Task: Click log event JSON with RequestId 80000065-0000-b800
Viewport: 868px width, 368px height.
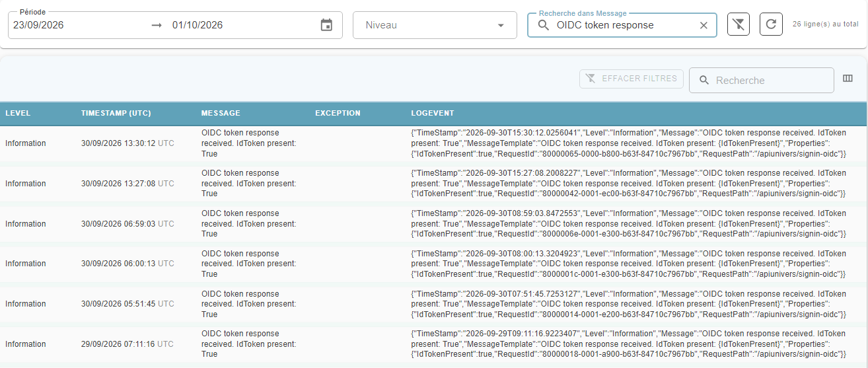Action: (x=629, y=143)
